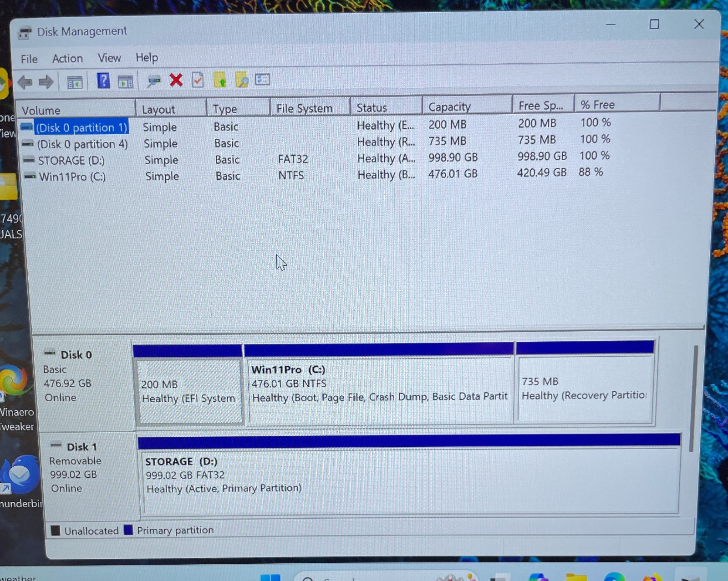Viewport: 728px width, 581px height.
Task: Click the Connect/Rescan disk toolbar icon
Action: pyautogui.click(x=154, y=81)
